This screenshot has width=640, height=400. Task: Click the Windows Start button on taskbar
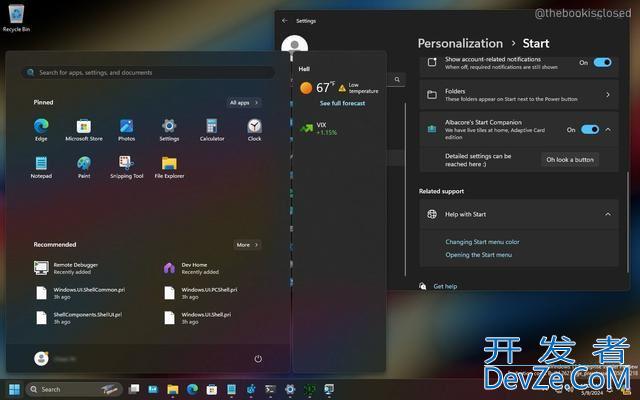[x=14, y=389]
